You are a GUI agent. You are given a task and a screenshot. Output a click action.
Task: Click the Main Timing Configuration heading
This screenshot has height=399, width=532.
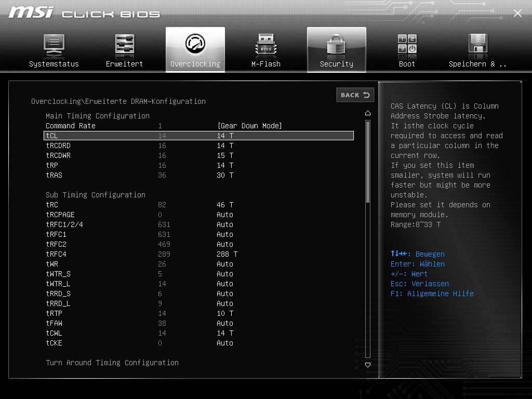(98, 116)
